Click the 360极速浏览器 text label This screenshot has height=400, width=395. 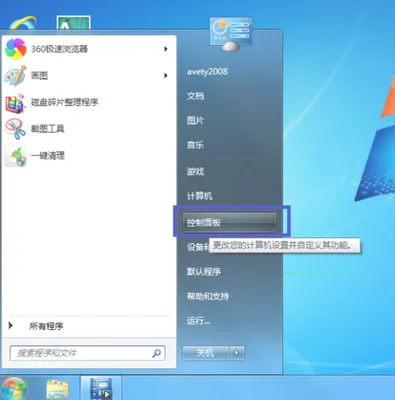pyautogui.click(x=59, y=49)
